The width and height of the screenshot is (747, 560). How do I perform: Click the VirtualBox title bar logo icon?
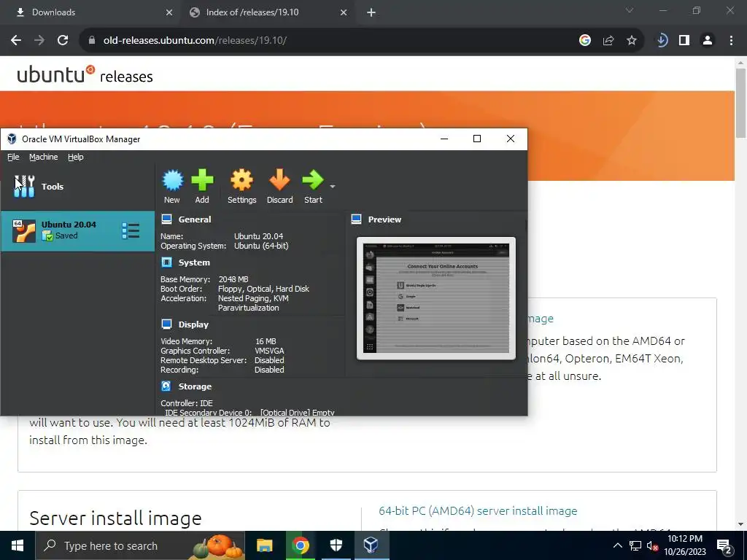coord(12,139)
